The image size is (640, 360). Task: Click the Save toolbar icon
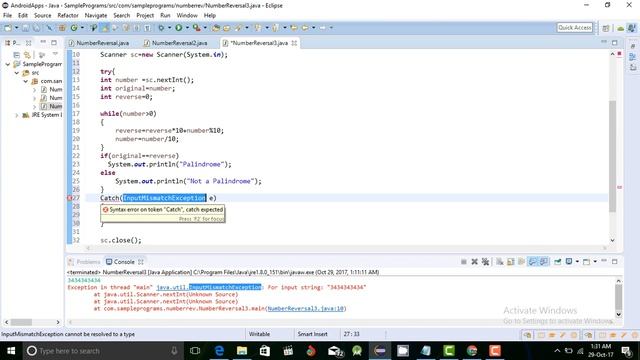click(x=25, y=28)
